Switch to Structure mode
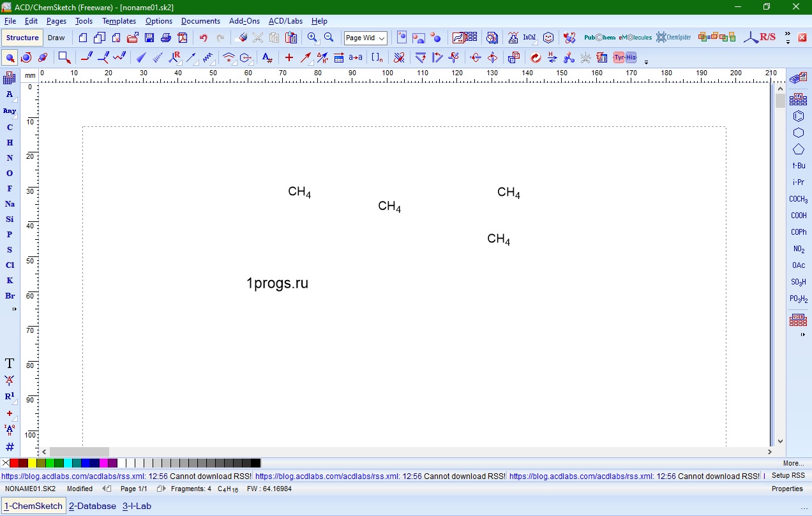Screen dimensions: 812x516 (x=22, y=38)
